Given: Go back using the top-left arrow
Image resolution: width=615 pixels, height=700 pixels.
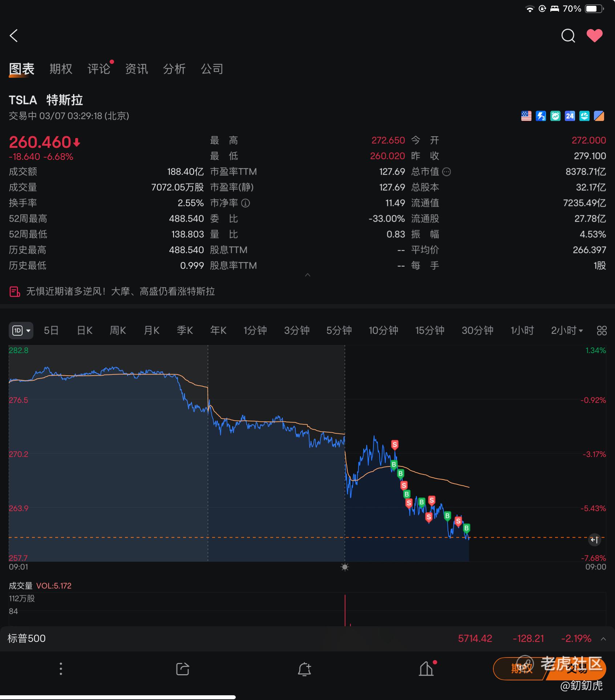Looking at the screenshot, I should pos(14,36).
